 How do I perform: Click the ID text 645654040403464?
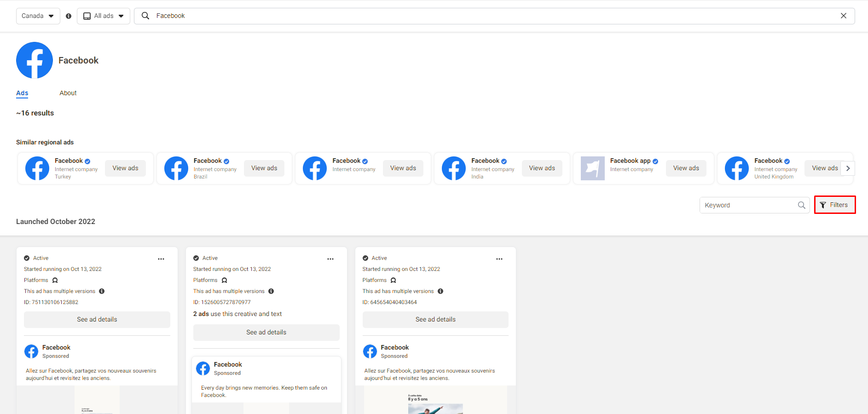(x=390, y=303)
